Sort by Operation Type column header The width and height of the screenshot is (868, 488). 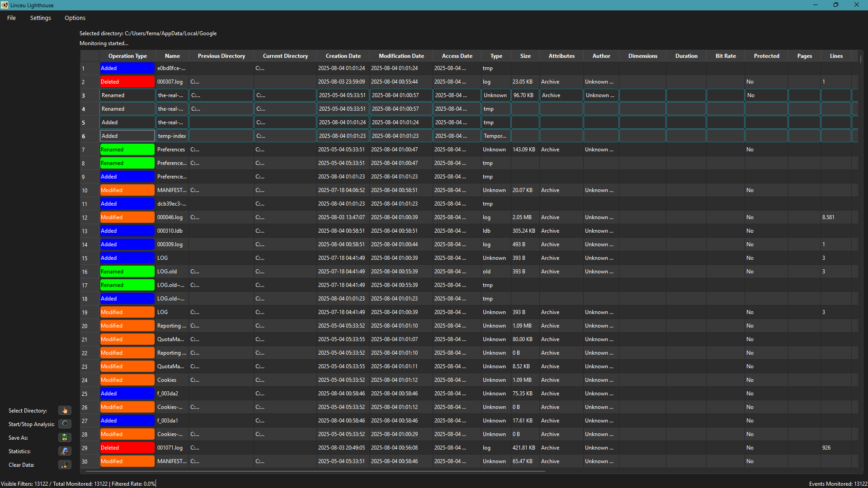[127, 56]
